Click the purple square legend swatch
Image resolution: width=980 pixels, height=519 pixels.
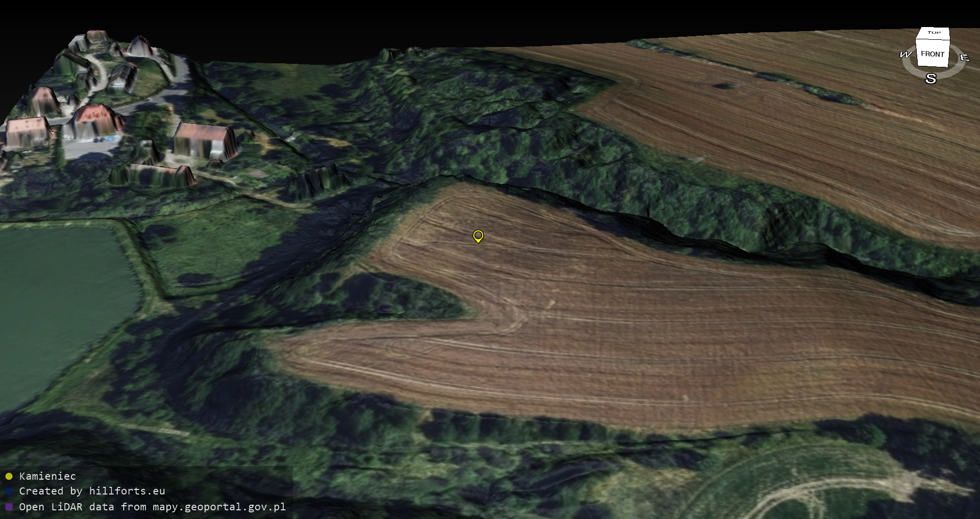[9, 507]
